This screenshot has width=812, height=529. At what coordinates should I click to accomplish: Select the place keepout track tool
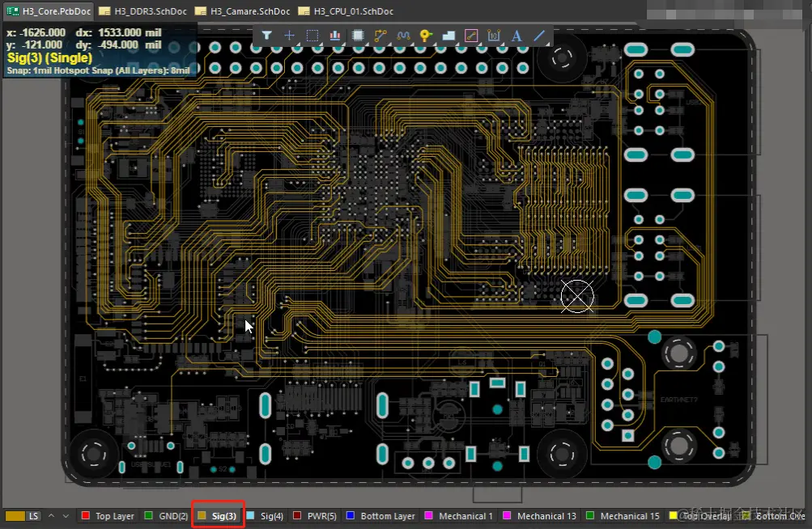click(x=471, y=36)
